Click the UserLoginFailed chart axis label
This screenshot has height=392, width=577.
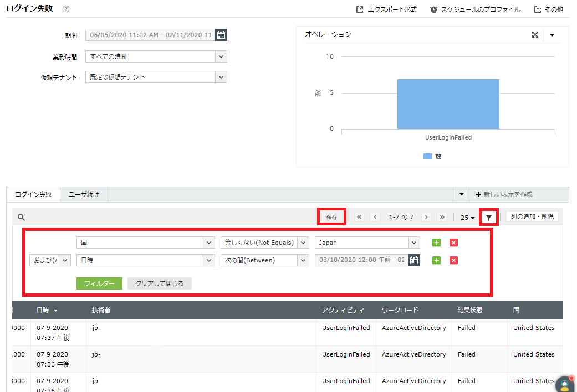(x=448, y=137)
